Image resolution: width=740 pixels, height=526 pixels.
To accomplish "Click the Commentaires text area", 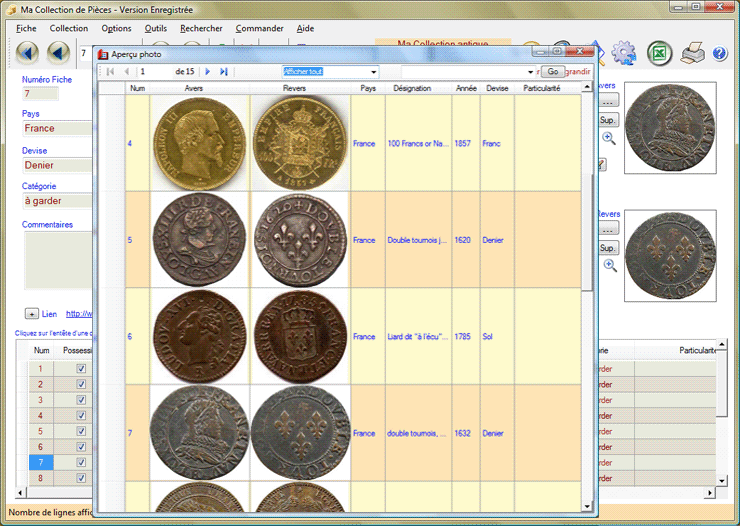I will [x=59, y=260].
